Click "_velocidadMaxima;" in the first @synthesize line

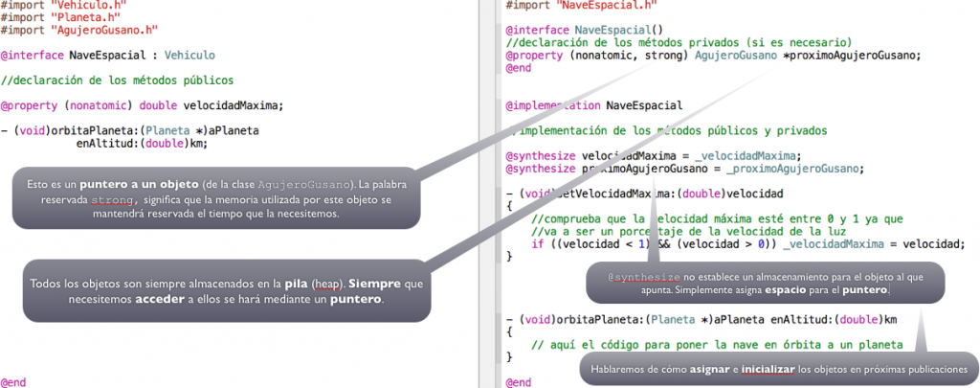(x=748, y=155)
